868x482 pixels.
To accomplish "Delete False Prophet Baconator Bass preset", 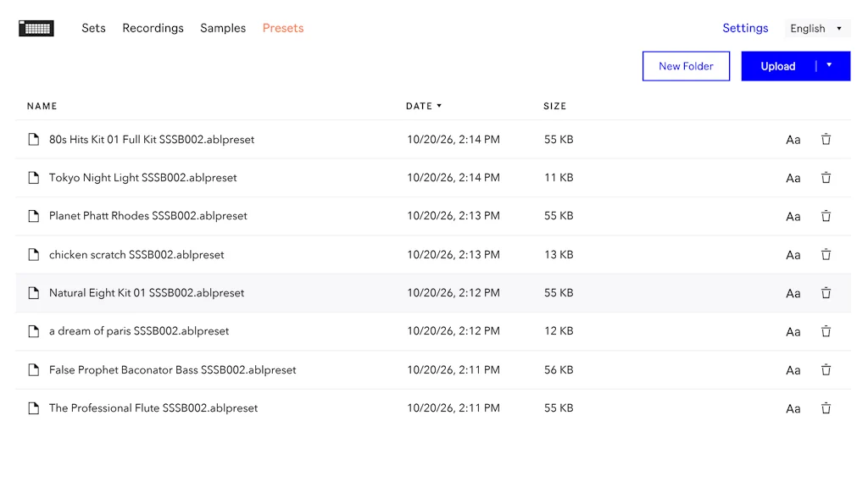I will [826, 369].
